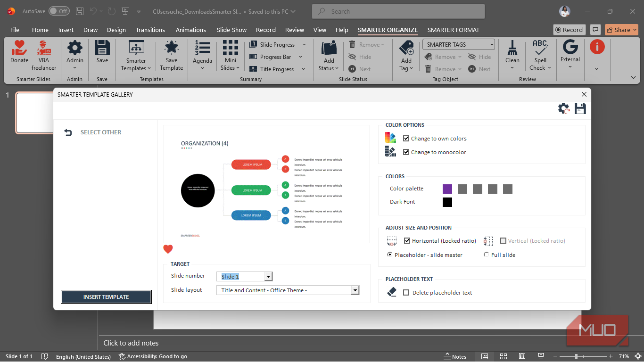Switch to Reading view icon
The image size is (644, 362).
click(522, 356)
